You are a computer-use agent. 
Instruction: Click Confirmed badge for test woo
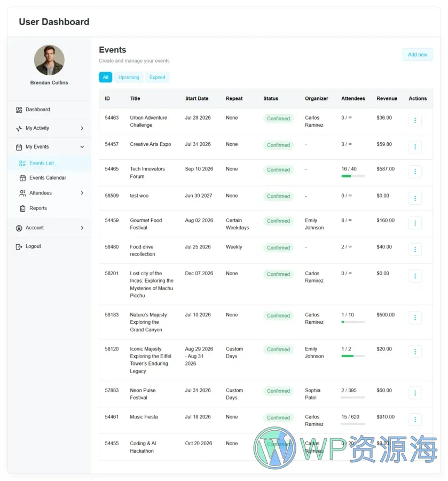(278, 196)
